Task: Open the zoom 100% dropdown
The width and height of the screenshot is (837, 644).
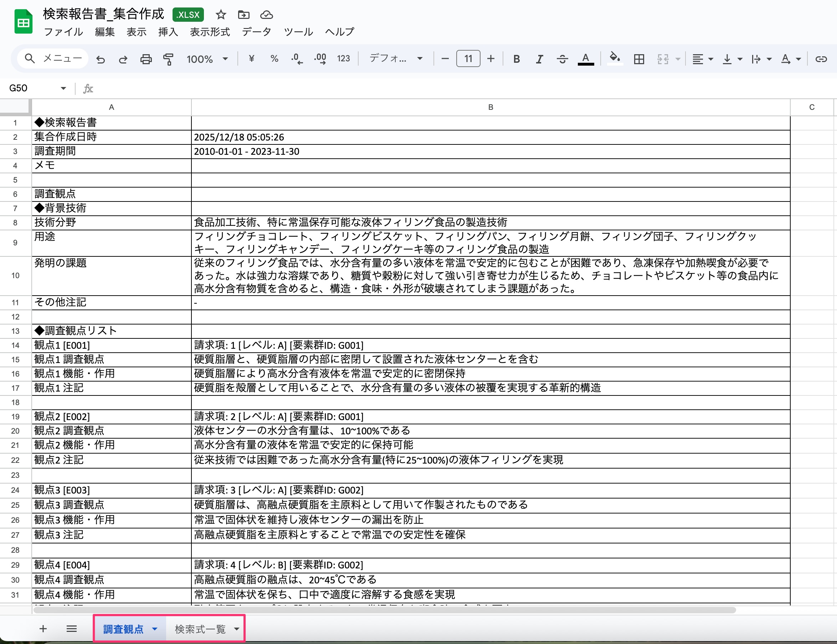Action: point(207,59)
